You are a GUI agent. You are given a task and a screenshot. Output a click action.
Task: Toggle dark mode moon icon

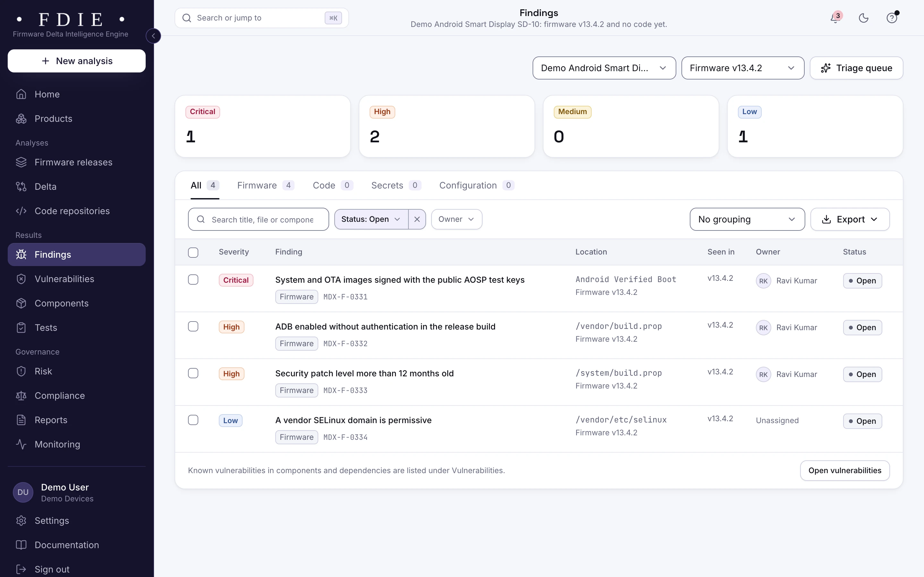pyautogui.click(x=864, y=18)
